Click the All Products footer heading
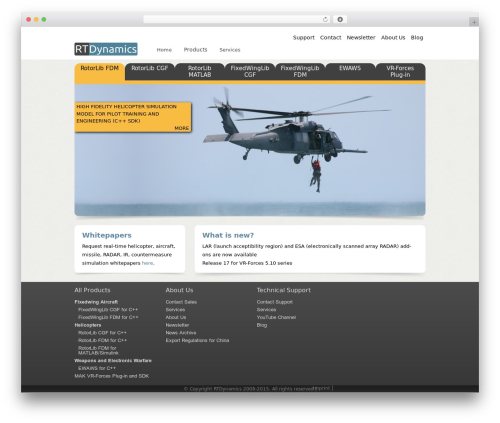This screenshot has width=500, height=423. [x=92, y=290]
